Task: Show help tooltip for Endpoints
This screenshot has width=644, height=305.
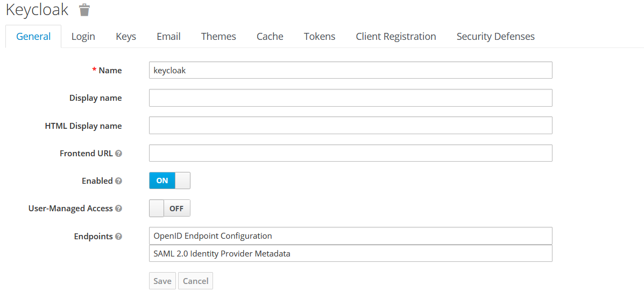Action: (118, 236)
